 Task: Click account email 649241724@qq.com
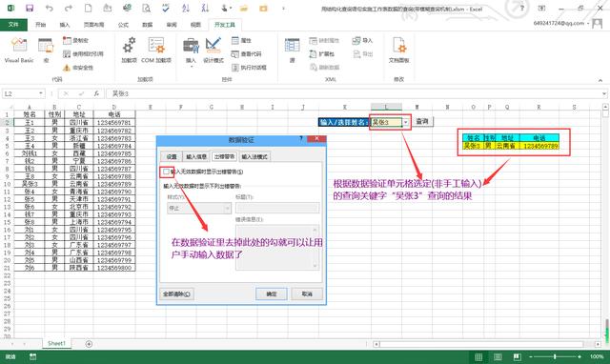[x=559, y=23]
